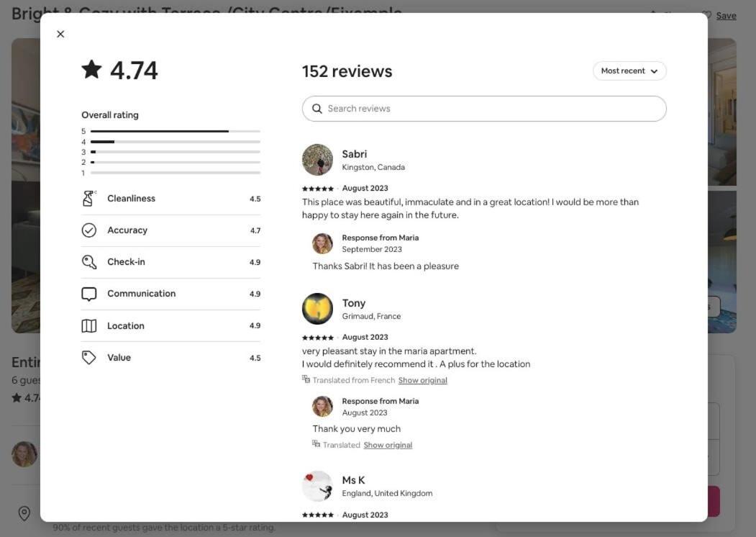Click the Communication speech bubble icon
The height and width of the screenshot is (537, 756).
tap(88, 294)
